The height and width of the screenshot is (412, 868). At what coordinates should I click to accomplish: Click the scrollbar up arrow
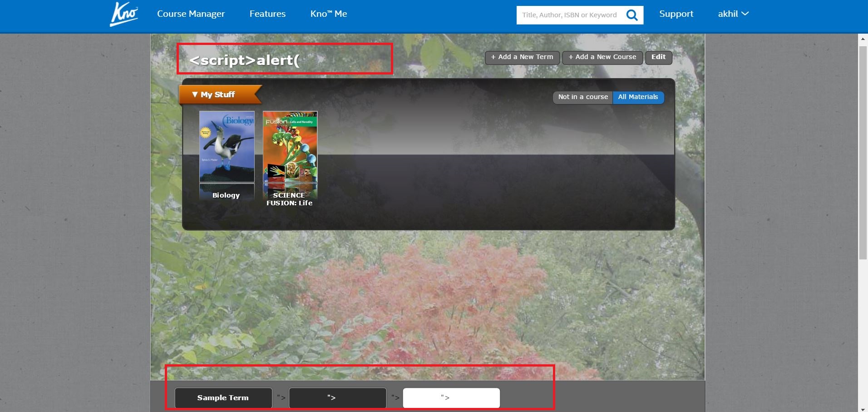pyautogui.click(x=863, y=39)
